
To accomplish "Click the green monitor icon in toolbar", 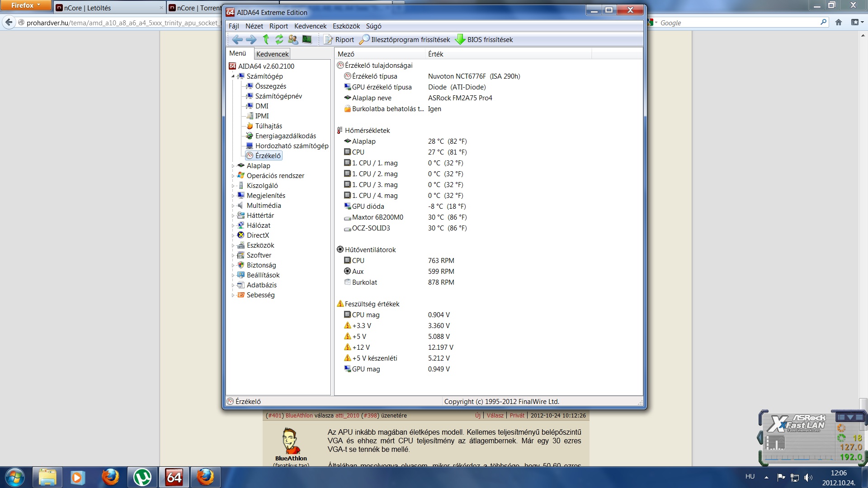I will 307,40.
